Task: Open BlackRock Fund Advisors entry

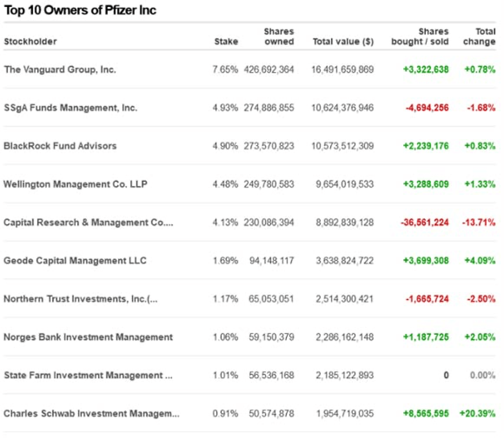Action: tap(60, 146)
